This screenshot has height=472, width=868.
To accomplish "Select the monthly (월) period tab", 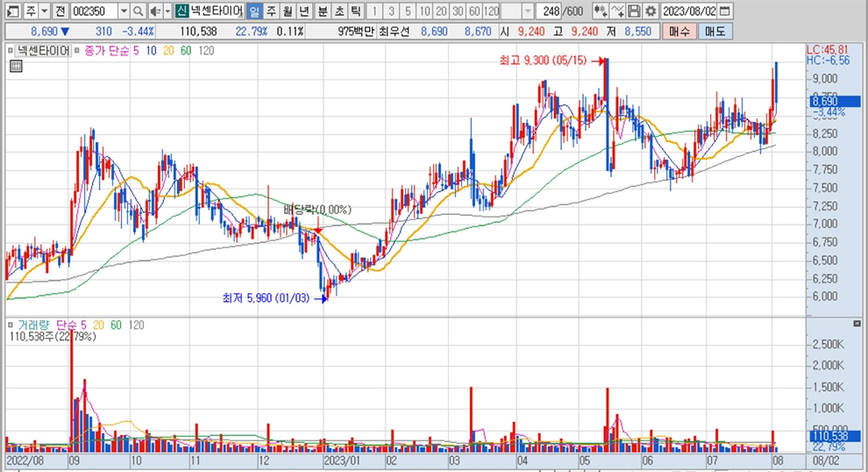I will pos(287,11).
